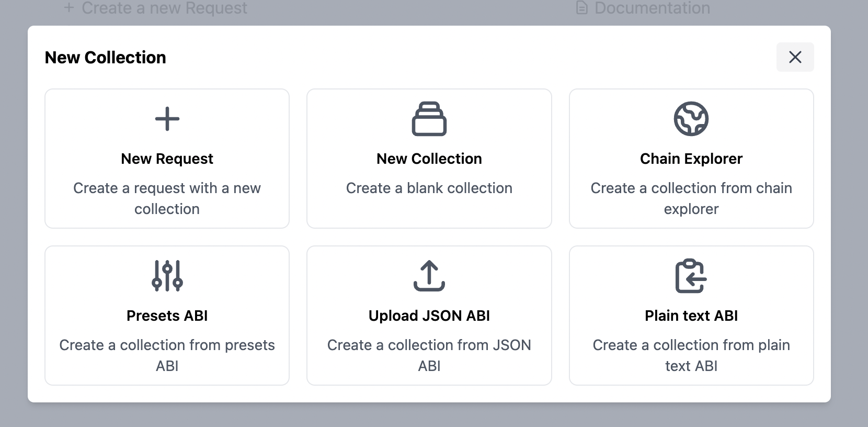The height and width of the screenshot is (427, 868).
Task: Choose the Plain text ABI title
Action: tap(691, 316)
